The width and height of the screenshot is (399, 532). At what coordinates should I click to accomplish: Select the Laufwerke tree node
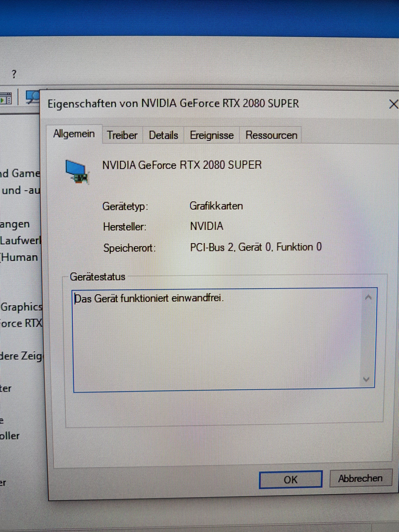click(20, 241)
